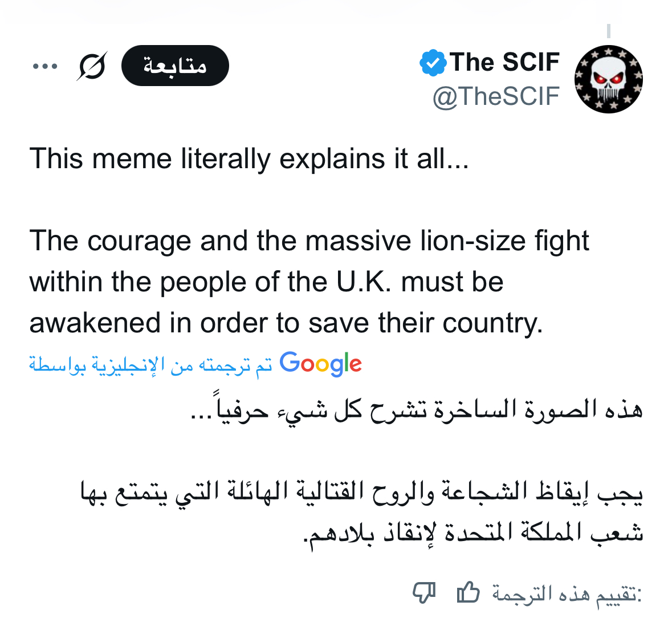This screenshot has height=622, width=672.
Task: Click the "The courage and the massive lion-size fight" line
Action: click(309, 241)
